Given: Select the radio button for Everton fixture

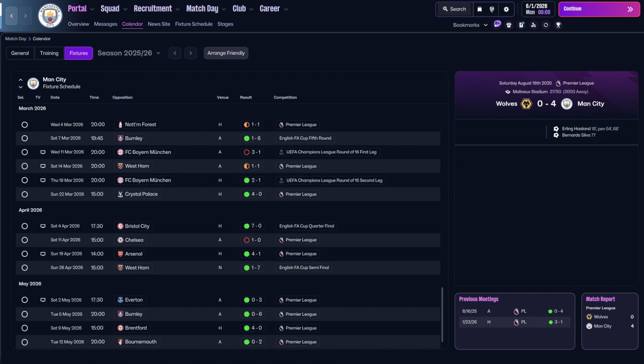Looking at the screenshot, I should 25,300.
